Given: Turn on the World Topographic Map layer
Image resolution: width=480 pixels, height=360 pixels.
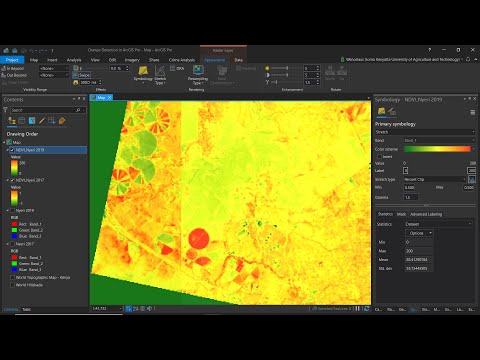Looking at the screenshot, I should pos(12,277).
